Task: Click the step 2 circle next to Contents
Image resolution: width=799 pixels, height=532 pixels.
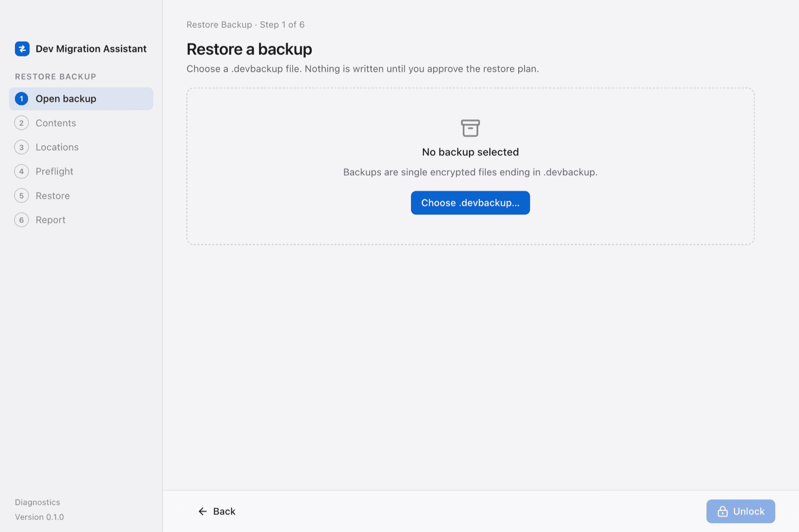Action: pos(21,123)
